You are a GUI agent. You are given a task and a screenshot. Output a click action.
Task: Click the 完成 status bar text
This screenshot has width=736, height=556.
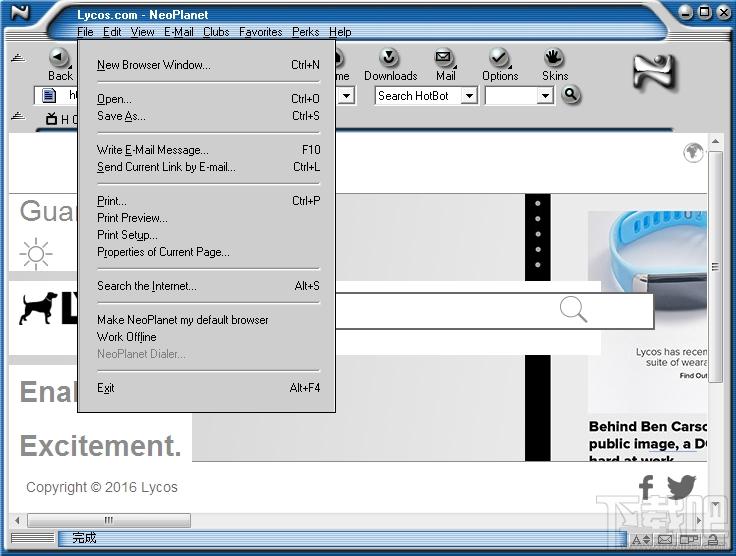click(x=84, y=538)
